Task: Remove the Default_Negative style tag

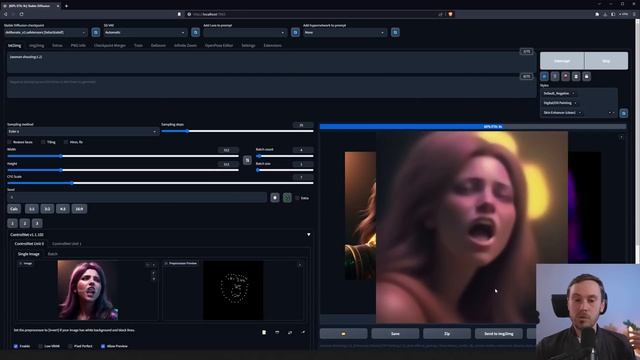Action: 573,93
